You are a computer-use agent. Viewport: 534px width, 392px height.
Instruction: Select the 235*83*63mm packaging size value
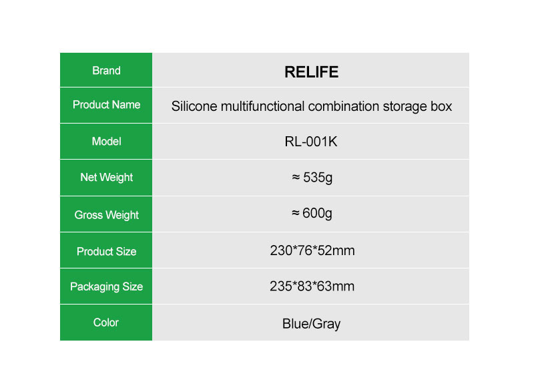pos(312,286)
